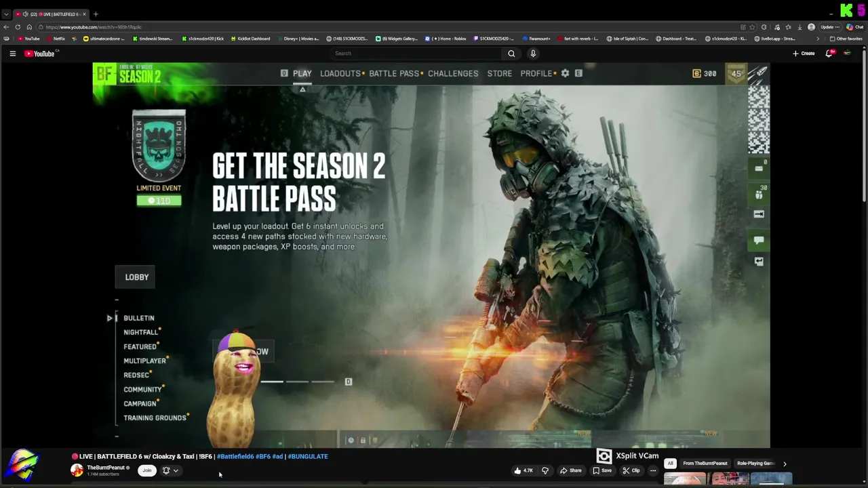Click the Create button

coord(804,54)
